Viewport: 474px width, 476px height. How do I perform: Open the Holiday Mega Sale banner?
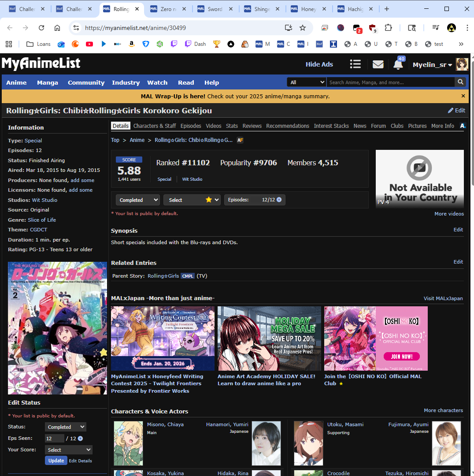pyautogui.click(x=269, y=338)
